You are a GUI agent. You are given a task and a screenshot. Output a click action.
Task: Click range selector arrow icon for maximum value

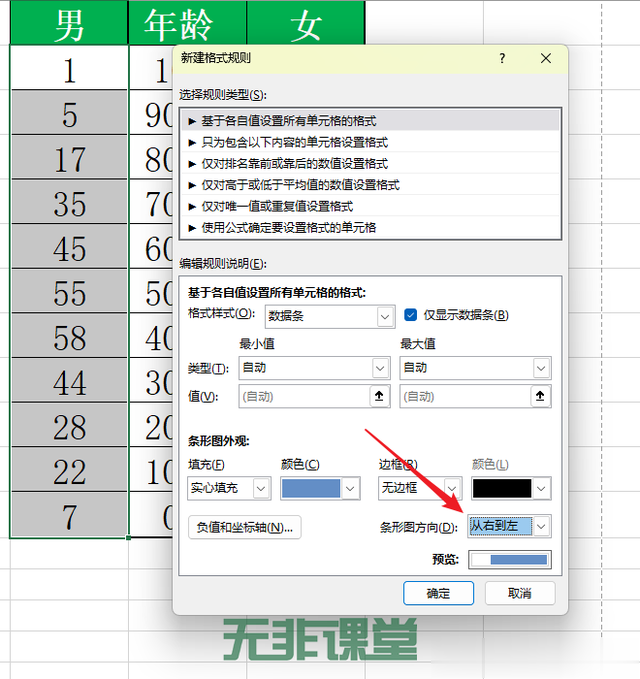coord(540,396)
